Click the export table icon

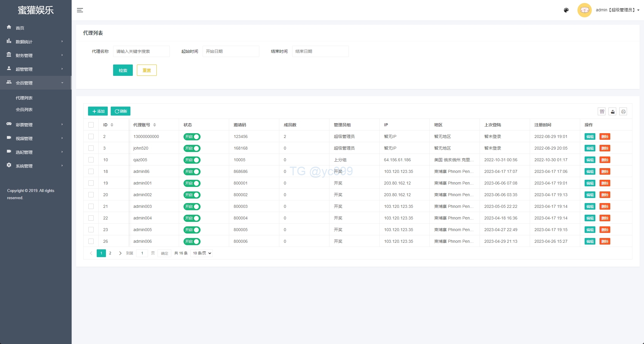point(612,112)
